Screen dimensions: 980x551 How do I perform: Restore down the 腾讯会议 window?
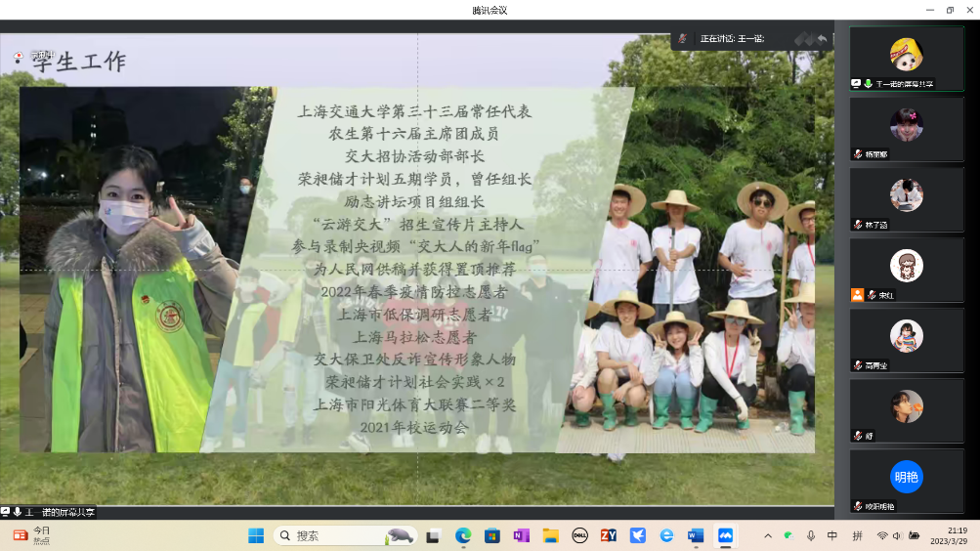[x=950, y=10]
